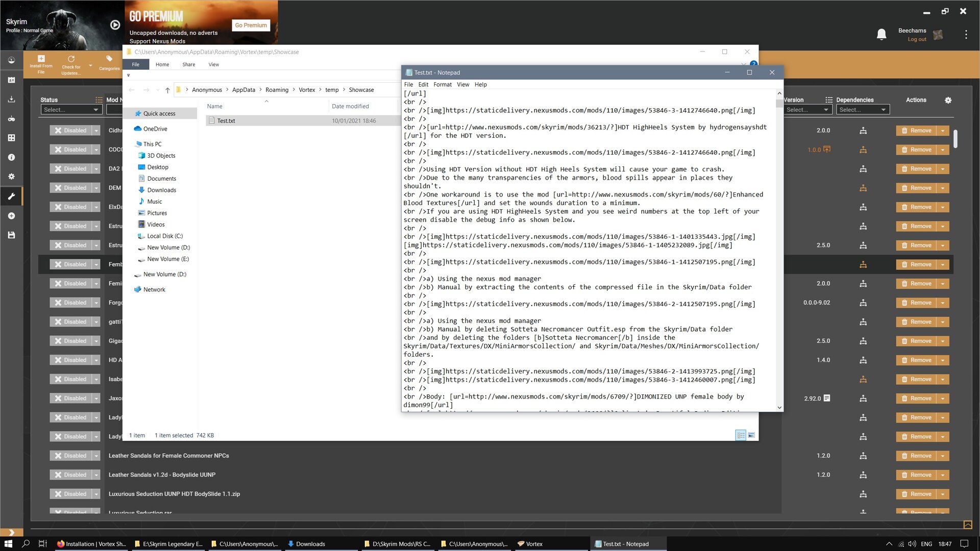
Task: Open the Format menu in Notepad
Action: pos(443,85)
